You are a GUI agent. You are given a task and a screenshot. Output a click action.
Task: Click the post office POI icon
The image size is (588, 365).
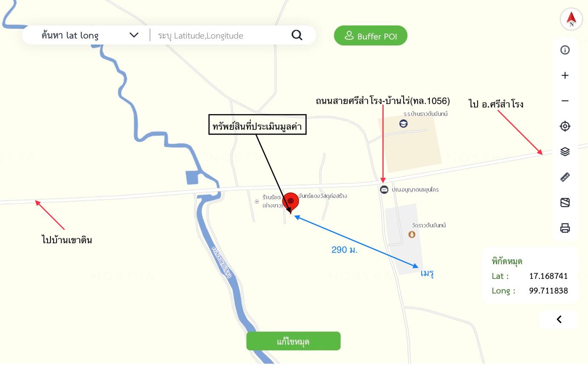[384, 190]
